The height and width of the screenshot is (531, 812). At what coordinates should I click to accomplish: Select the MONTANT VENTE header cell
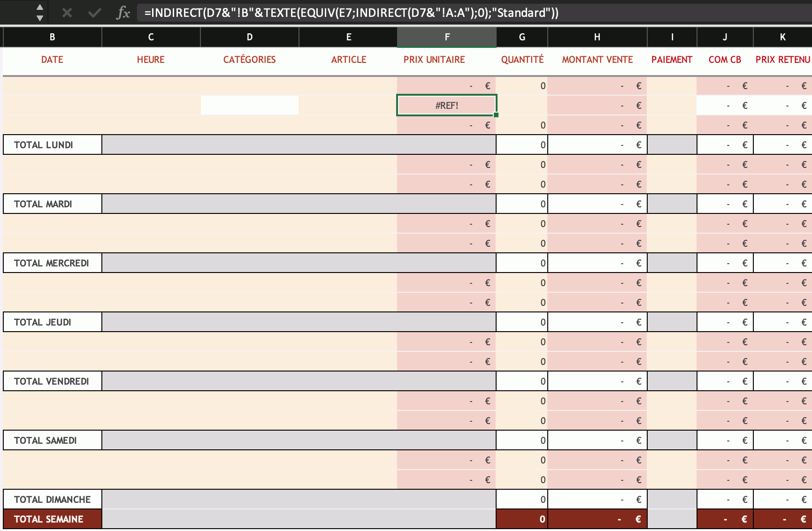[597, 60]
